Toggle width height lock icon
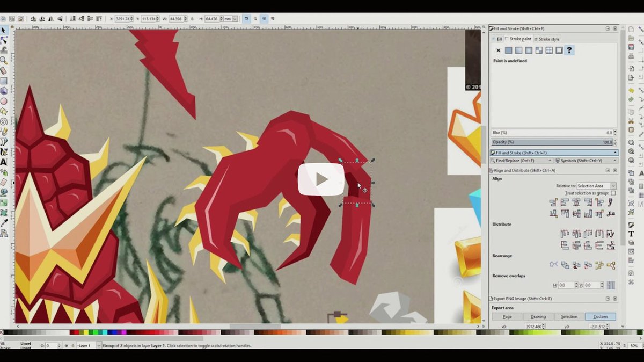This screenshot has height=362, width=644. (x=192, y=18)
